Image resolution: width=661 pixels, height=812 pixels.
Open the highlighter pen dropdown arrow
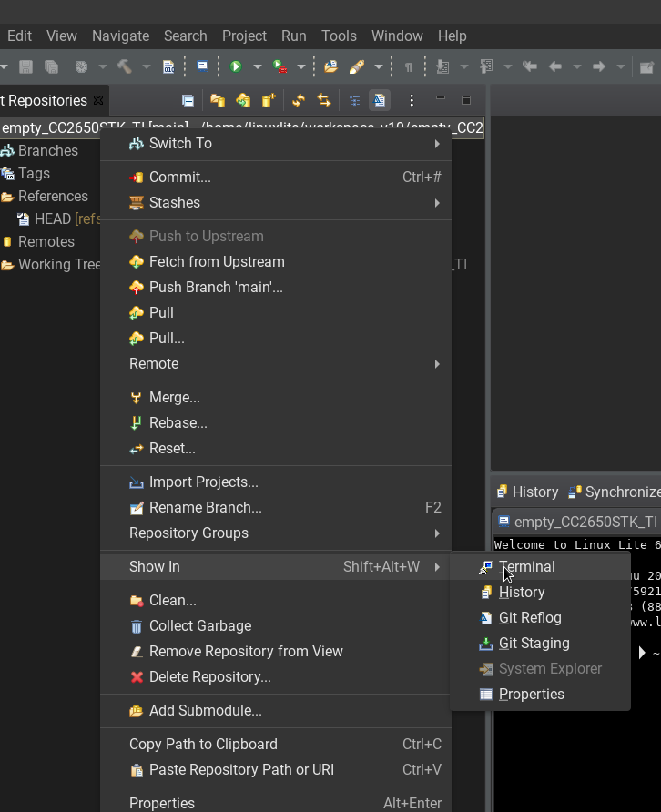[379, 66]
